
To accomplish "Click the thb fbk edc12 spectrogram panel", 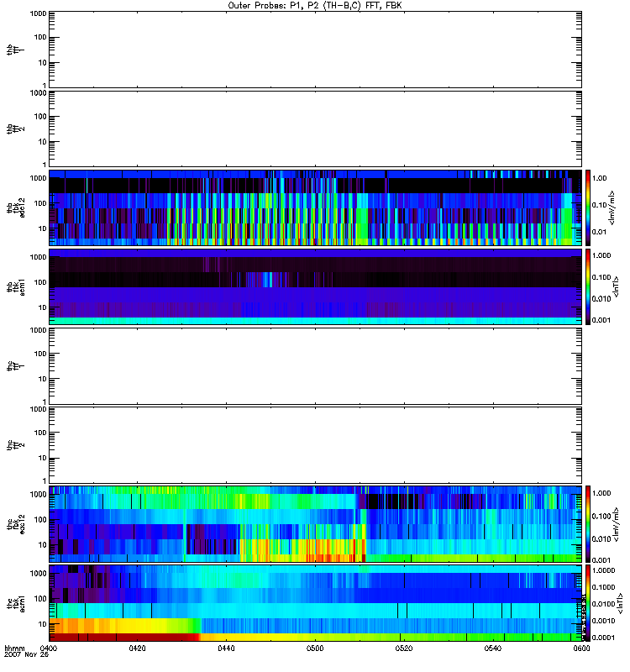I will point(315,207).
